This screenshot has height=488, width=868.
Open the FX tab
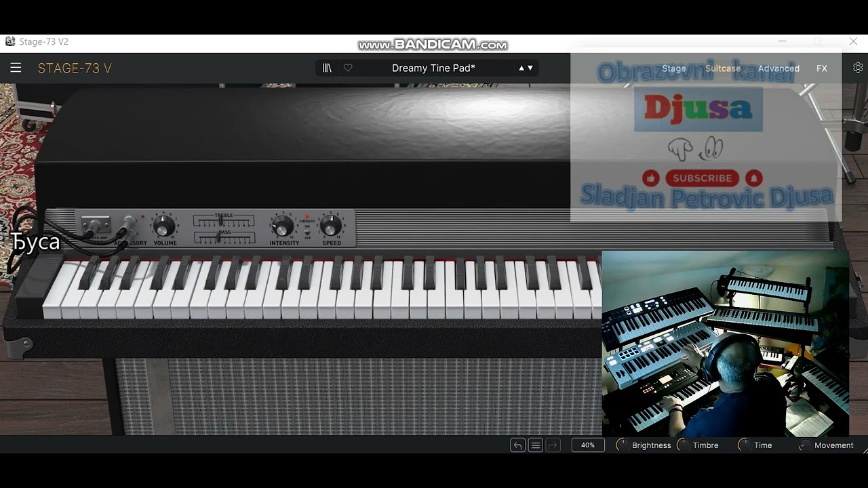point(822,68)
